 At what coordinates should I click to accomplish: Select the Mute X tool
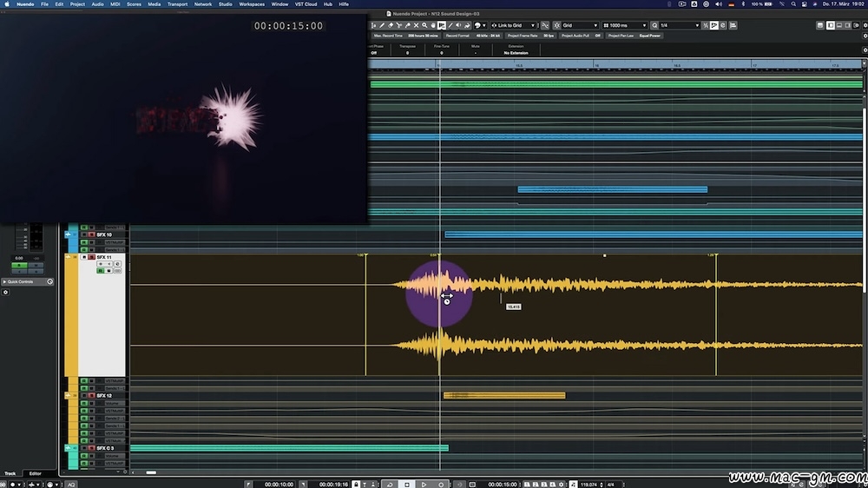(x=416, y=25)
